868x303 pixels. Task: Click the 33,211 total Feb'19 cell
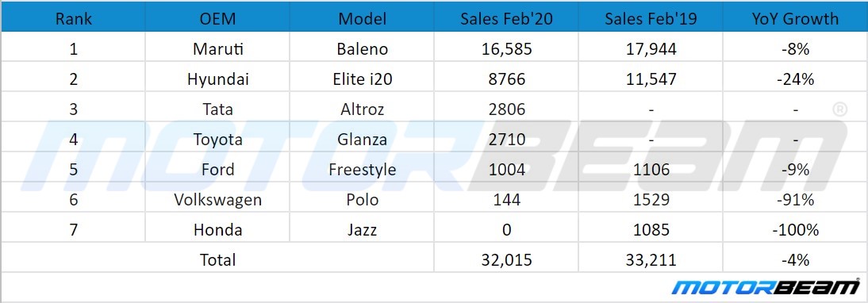[651, 259]
